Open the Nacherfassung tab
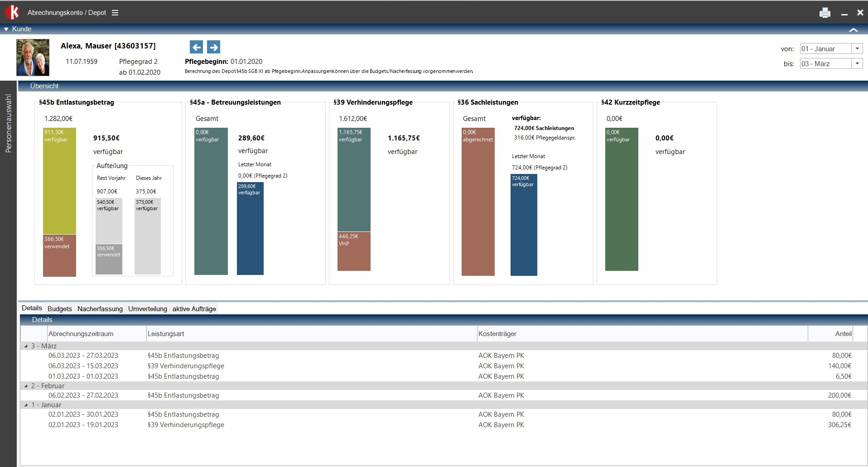Image resolution: width=868 pixels, height=467 pixels. pyautogui.click(x=100, y=308)
